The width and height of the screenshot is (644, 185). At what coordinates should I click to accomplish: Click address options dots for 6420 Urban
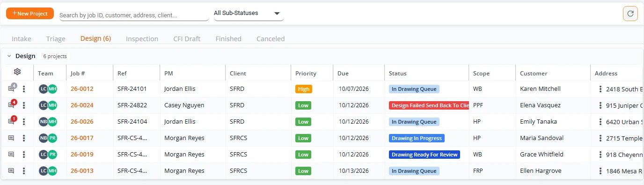click(600, 122)
